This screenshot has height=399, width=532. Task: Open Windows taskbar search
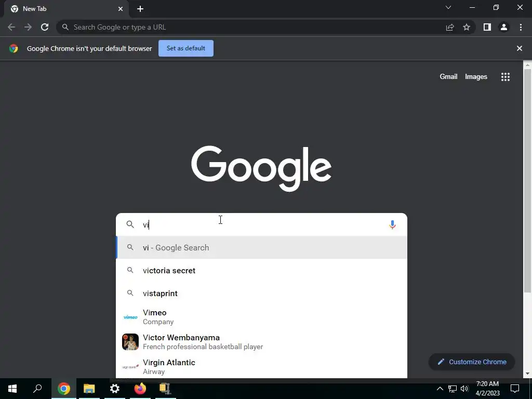(x=37, y=389)
